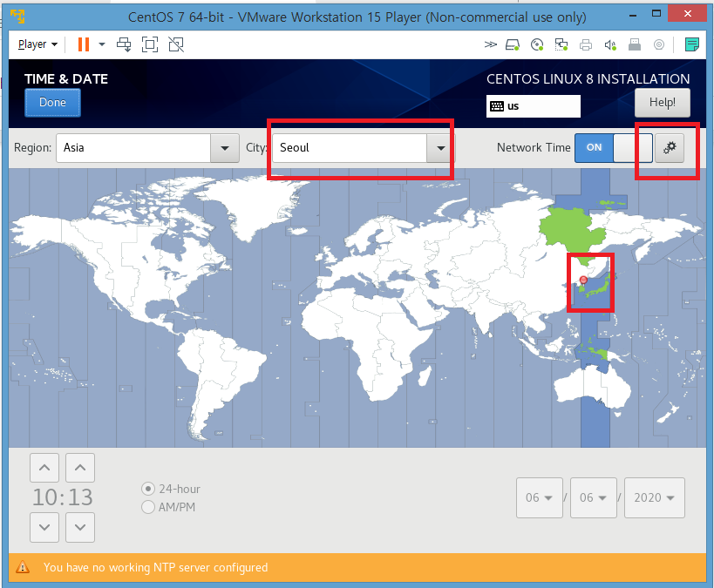714x588 pixels.
Task: Click the NTP server warning message
Action: pyautogui.click(x=156, y=567)
